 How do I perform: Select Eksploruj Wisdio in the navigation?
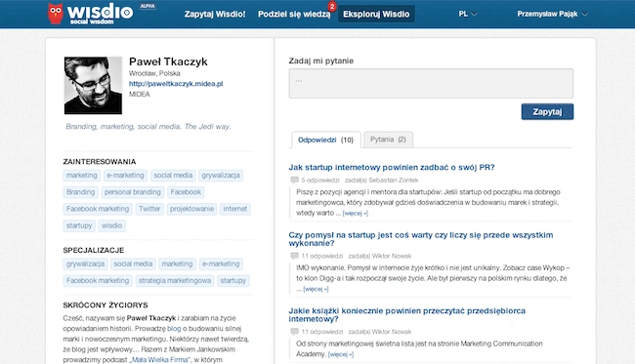376,15
